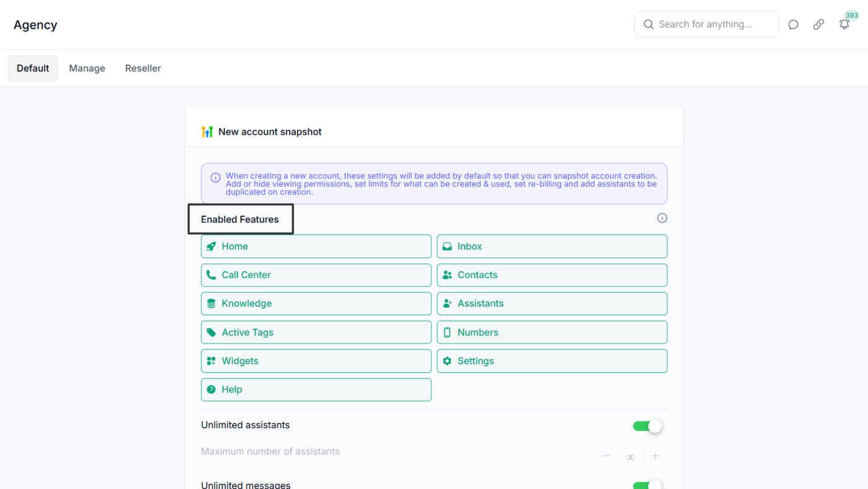Increase maximum number of assistants with plus
This screenshot has height=489, width=868.
pyautogui.click(x=655, y=456)
